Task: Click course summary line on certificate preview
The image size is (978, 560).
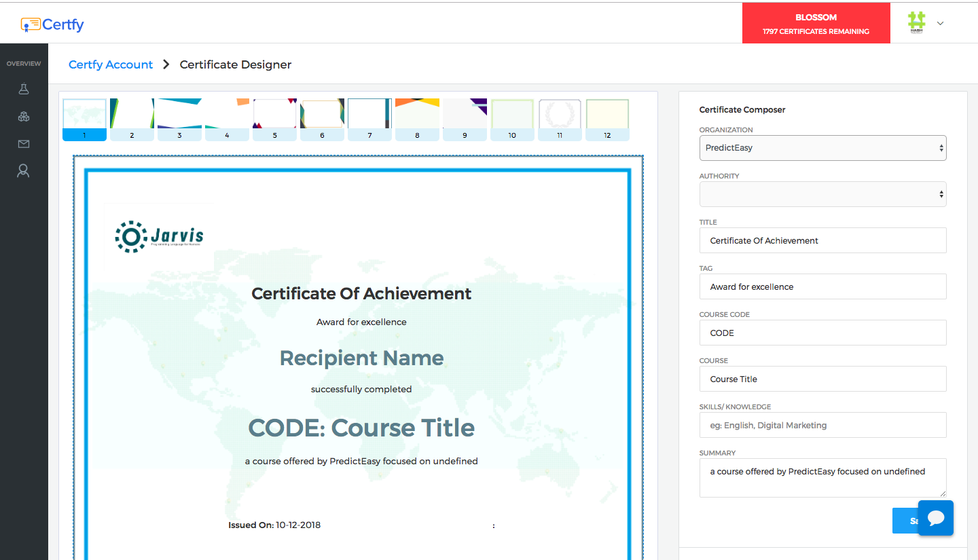Action: [x=361, y=461]
